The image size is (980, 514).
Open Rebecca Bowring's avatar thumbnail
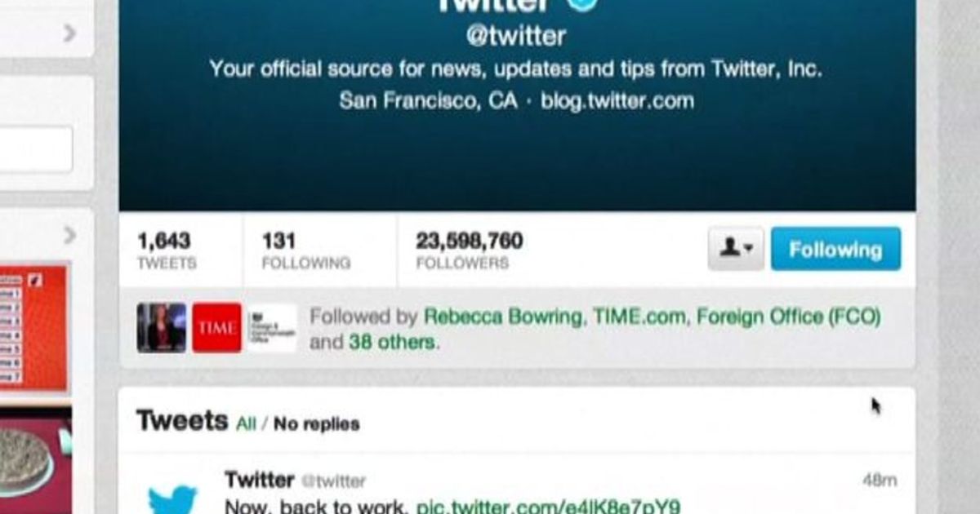click(x=162, y=328)
